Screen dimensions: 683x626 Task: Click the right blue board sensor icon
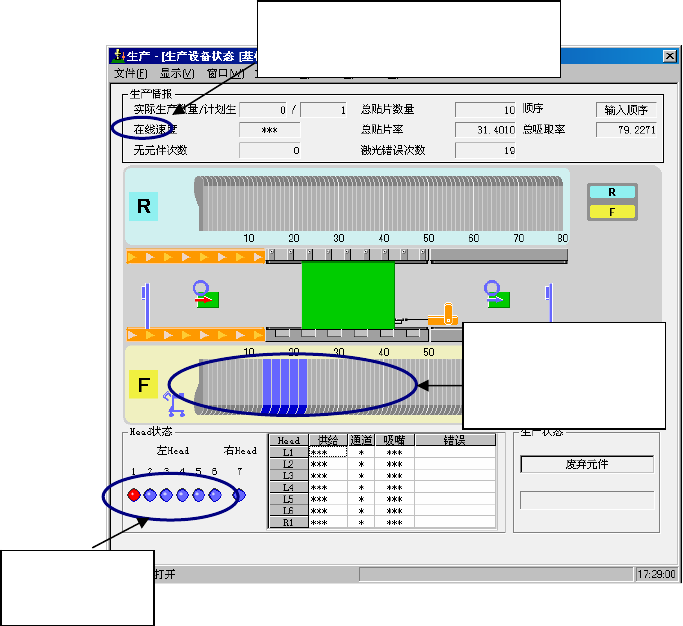(549, 303)
